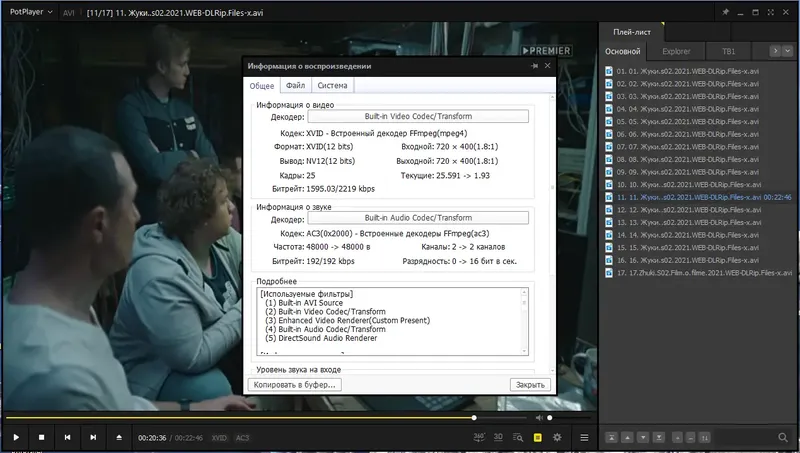Stop playback with the Stop button
Viewport: 800px width, 453px height.
click(42, 437)
